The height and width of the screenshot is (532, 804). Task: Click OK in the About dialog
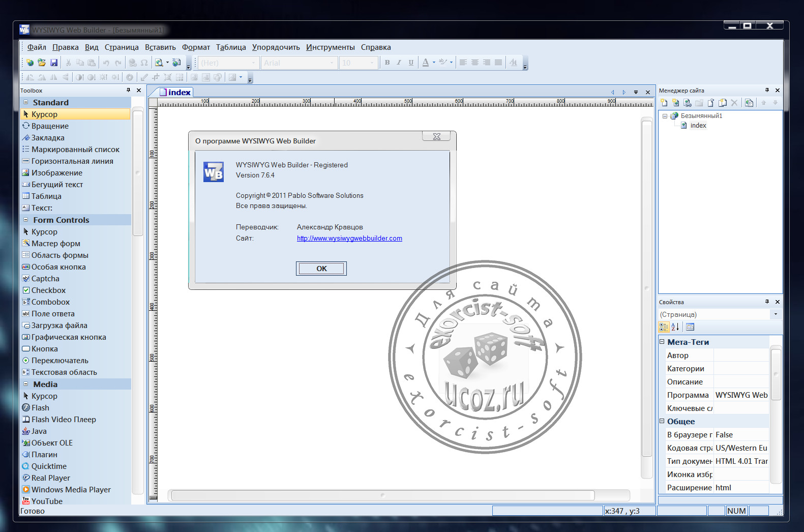pos(321,269)
